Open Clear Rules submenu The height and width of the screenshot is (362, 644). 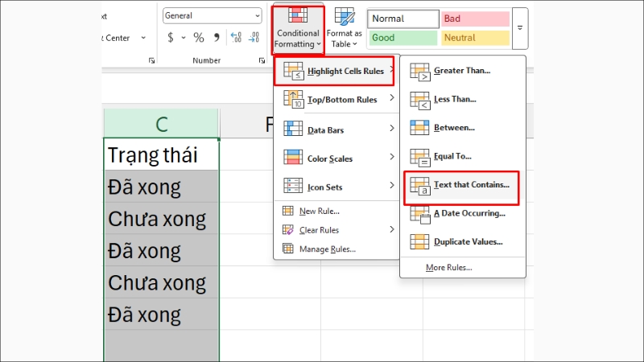336,230
